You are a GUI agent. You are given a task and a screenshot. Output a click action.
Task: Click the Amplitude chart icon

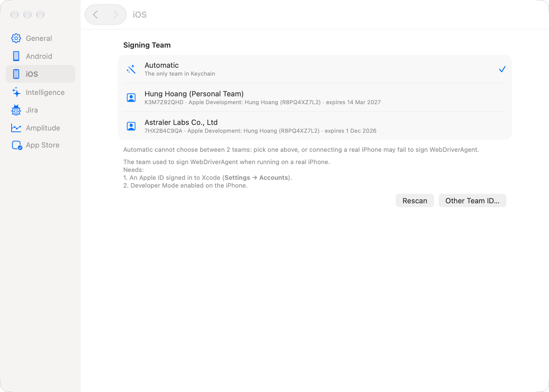pos(16,128)
